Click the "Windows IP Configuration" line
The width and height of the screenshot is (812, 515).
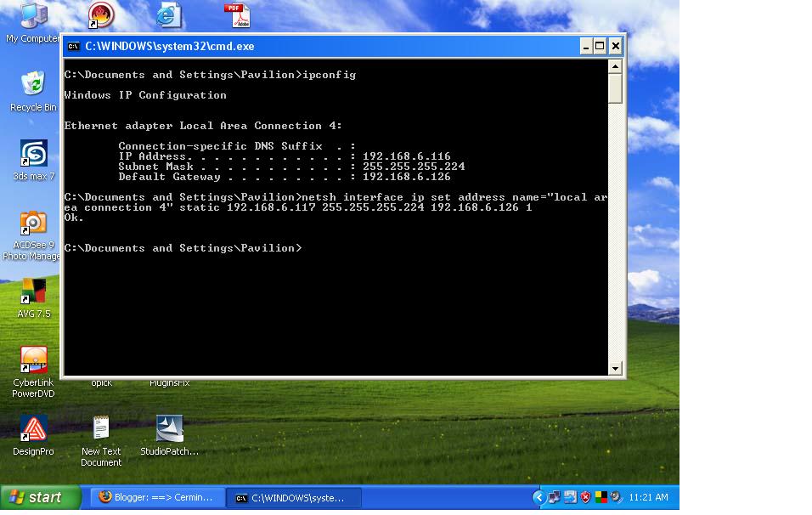click(x=145, y=95)
